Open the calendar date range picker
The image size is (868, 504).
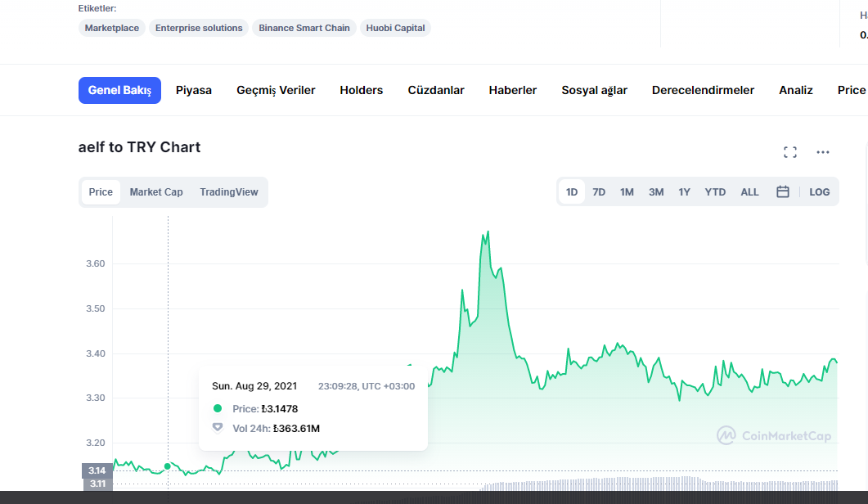[782, 192]
